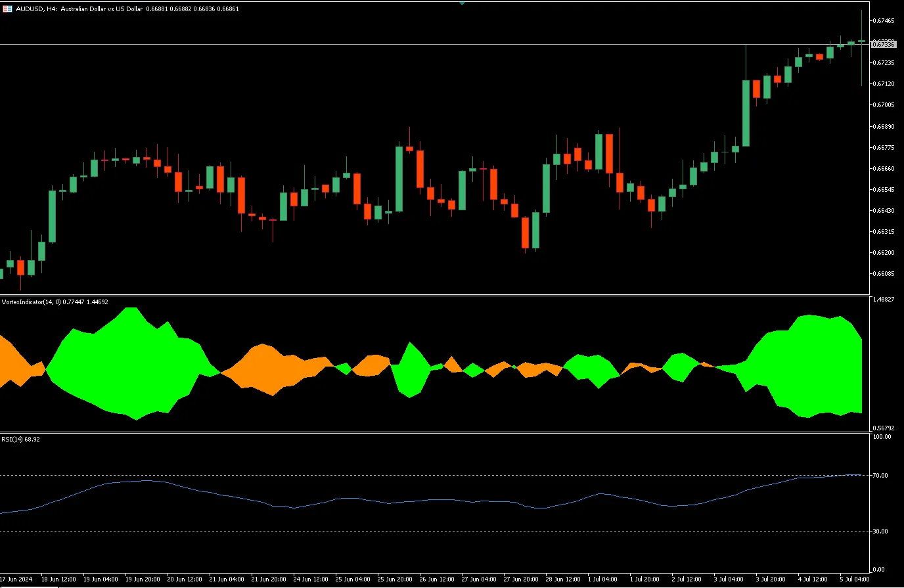
Task: Click the RSI 30.00 level label
Action: point(880,531)
